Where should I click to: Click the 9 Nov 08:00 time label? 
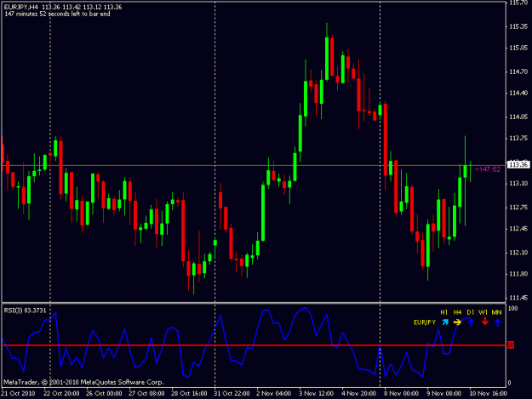coord(443,394)
